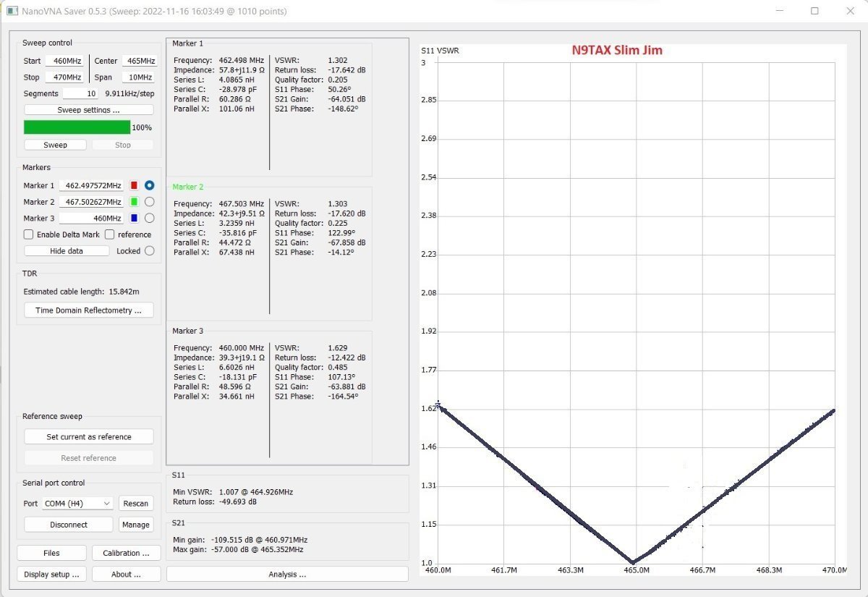Click Set current as reference
Viewport: 868px width, 597px height.
tap(88, 437)
